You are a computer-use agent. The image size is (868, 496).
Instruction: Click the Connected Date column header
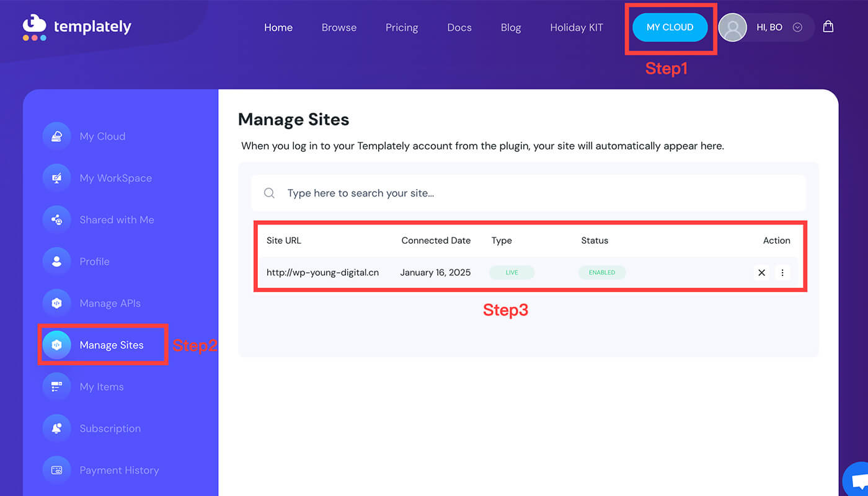point(436,241)
